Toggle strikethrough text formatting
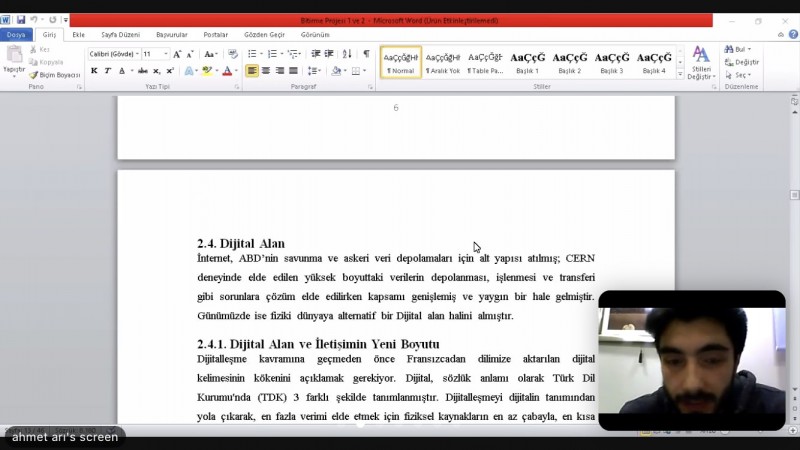800x450 pixels. pos(143,71)
